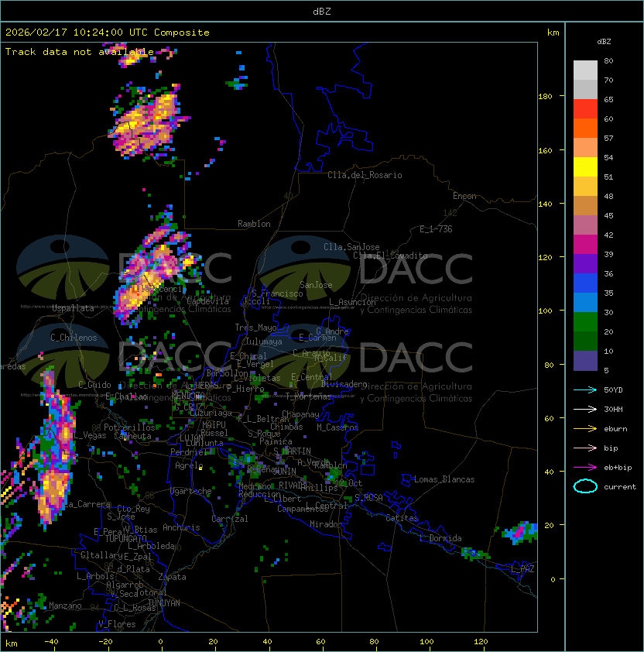
Task: Click the cyan 50YD arrow in legend
Action: click(585, 390)
